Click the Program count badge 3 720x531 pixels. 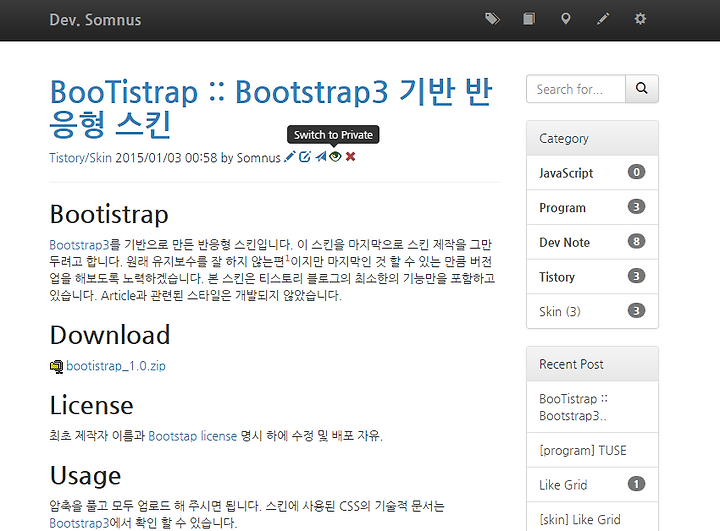[x=636, y=207]
